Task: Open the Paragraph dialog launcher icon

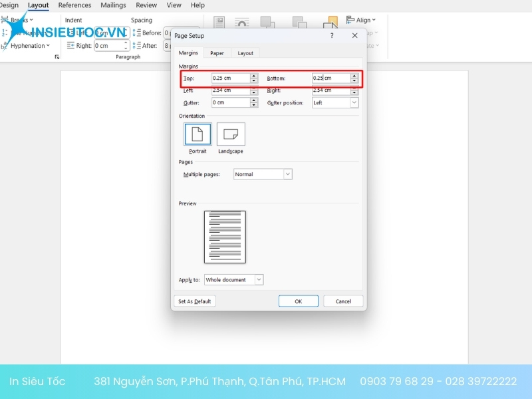Action: click(57, 57)
